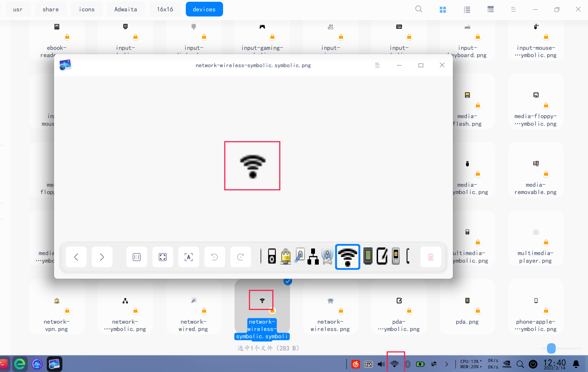Select the padlock VPN thumbnail in filmstrip
The width and height of the screenshot is (588, 372).
[286, 257]
